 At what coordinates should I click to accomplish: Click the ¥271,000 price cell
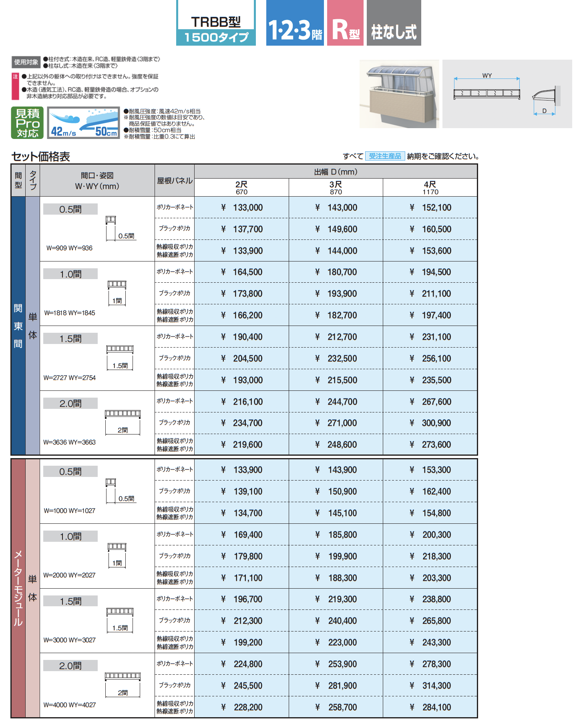(x=336, y=423)
